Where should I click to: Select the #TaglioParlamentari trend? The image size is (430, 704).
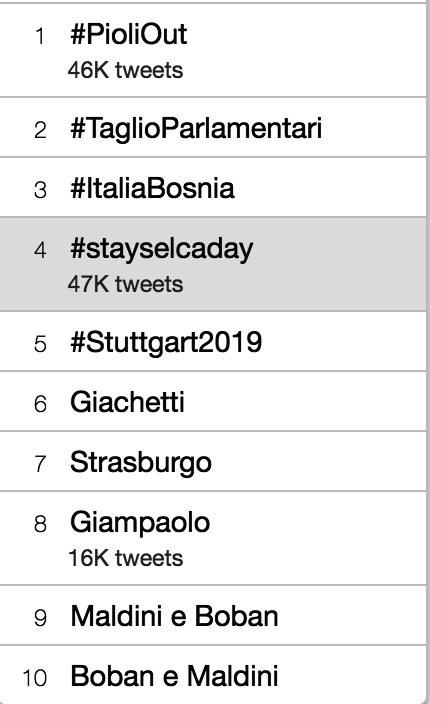pyautogui.click(x=196, y=128)
